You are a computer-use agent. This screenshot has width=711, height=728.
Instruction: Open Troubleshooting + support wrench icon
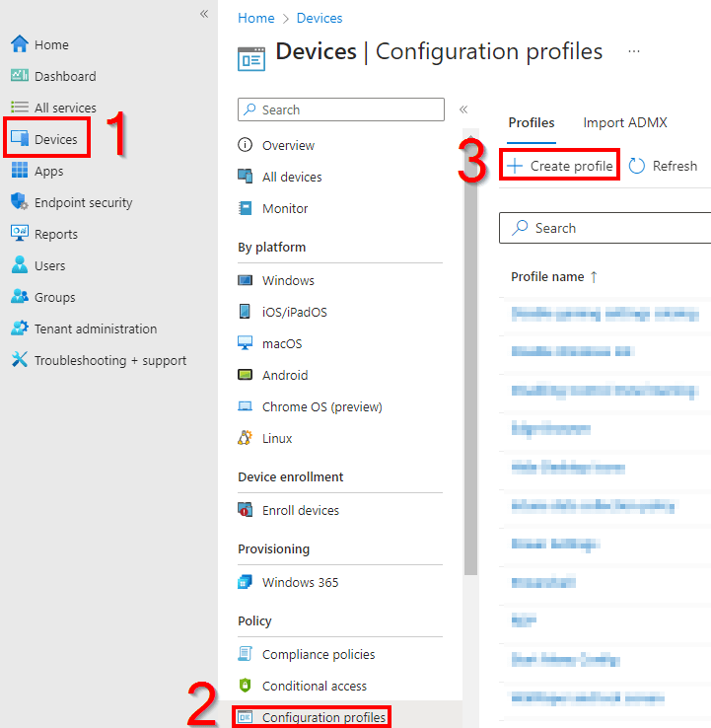[20, 360]
